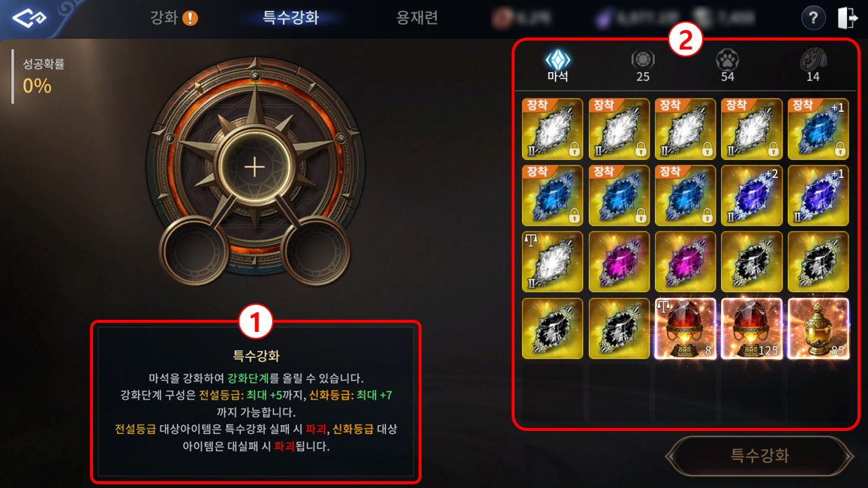The image size is (868, 488).
Task: Open the category icon labeled 14
Action: pos(812,66)
